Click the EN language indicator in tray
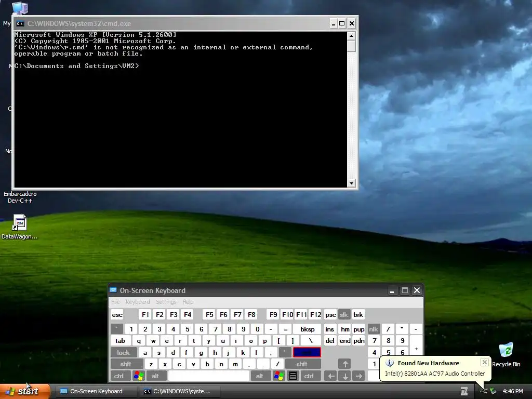 tap(464, 391)
